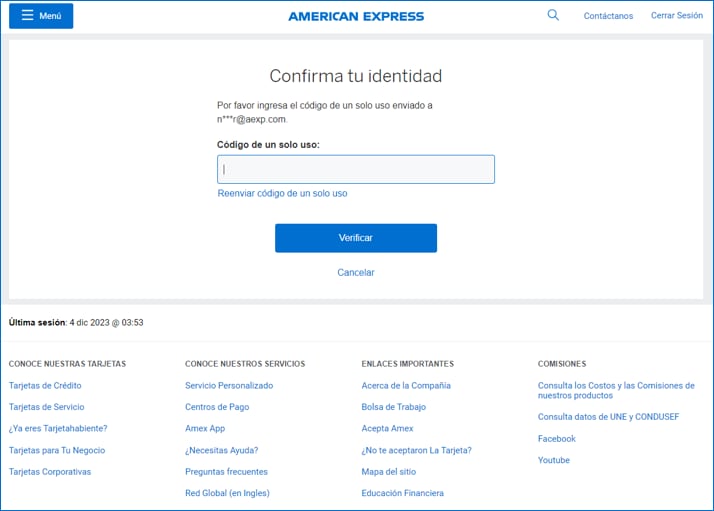
Task: Click Reenviar código de un solo uso
Action: 282,193
